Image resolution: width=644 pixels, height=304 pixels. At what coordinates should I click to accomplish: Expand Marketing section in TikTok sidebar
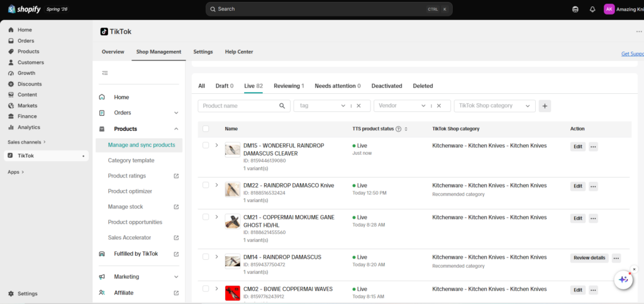click(x=176, y=276)
